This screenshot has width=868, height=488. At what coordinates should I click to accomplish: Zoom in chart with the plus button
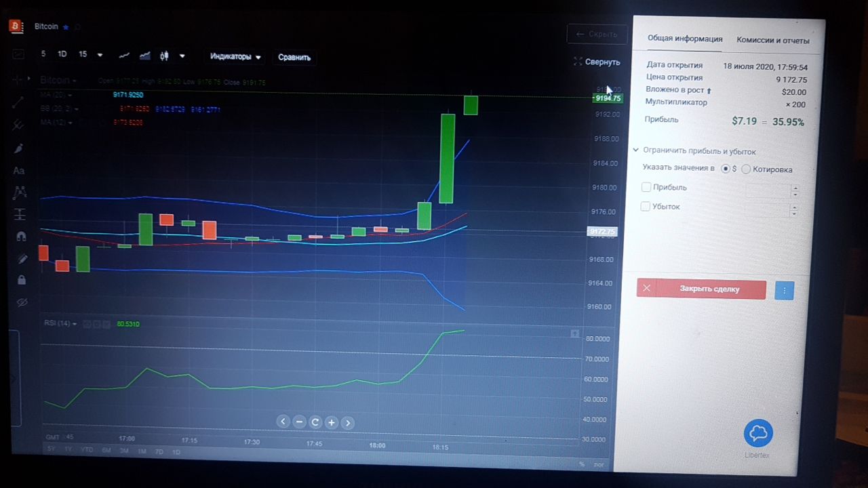[332, 422]
